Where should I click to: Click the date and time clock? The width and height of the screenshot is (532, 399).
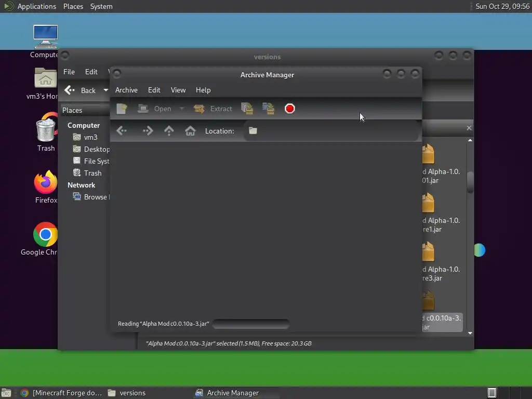pyautogui.click(x=502, y=6)
